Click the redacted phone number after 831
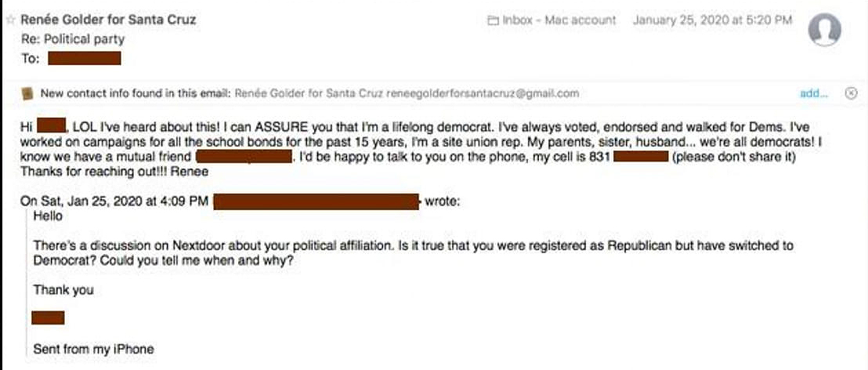The height and width of the screenshot is (370, 868). 640,158
